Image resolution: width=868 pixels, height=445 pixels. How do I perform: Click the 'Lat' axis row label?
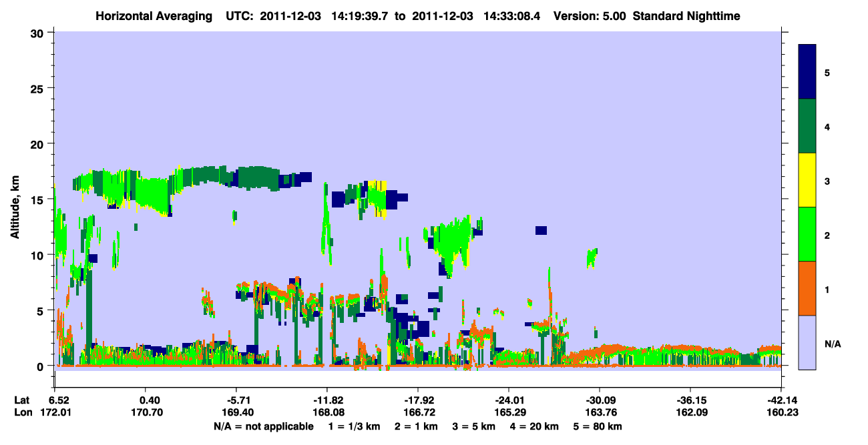pos(21,400)
